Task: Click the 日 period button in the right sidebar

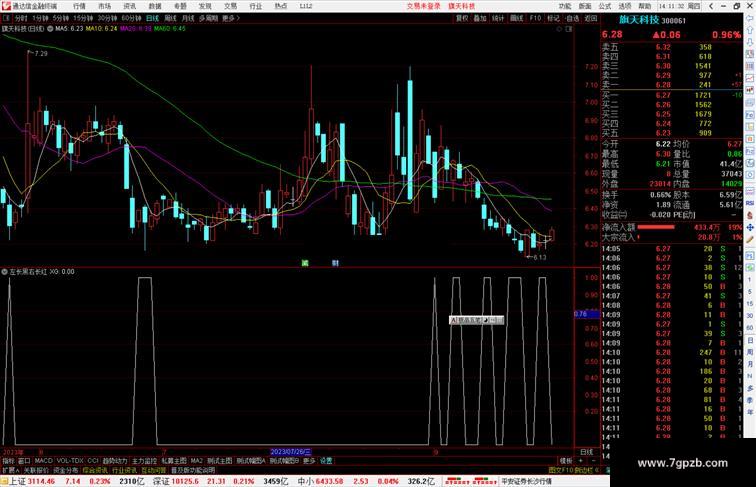Action: [x=750, y=340]
